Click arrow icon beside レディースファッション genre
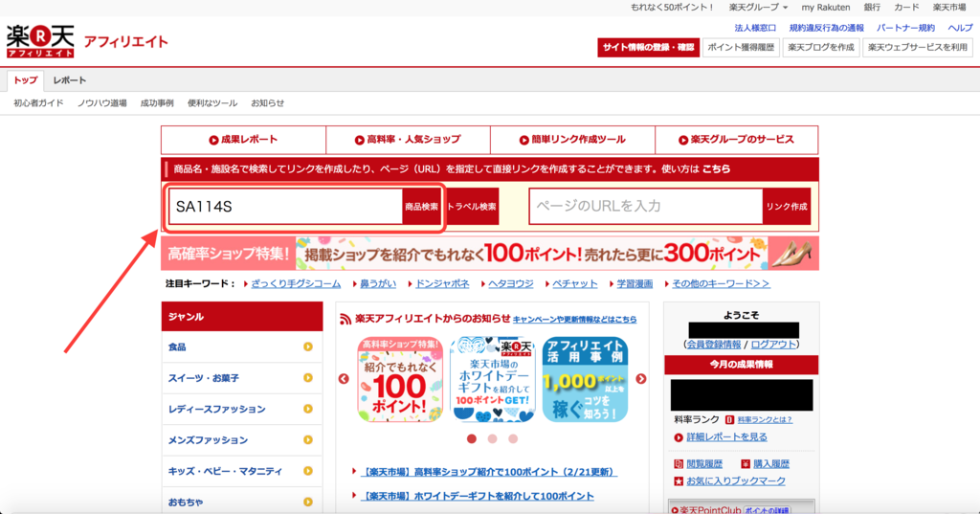The width and height of the screenshot is (980, 514). [308, 409]
